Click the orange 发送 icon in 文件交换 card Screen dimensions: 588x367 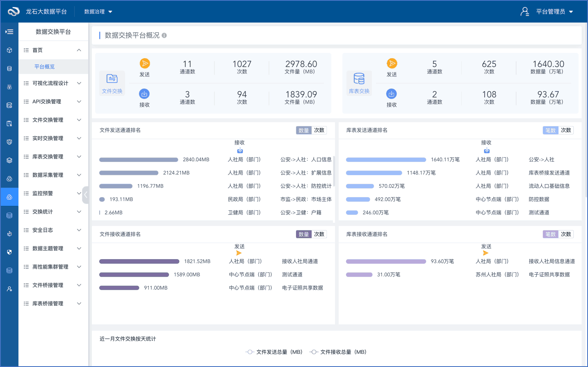144,63
